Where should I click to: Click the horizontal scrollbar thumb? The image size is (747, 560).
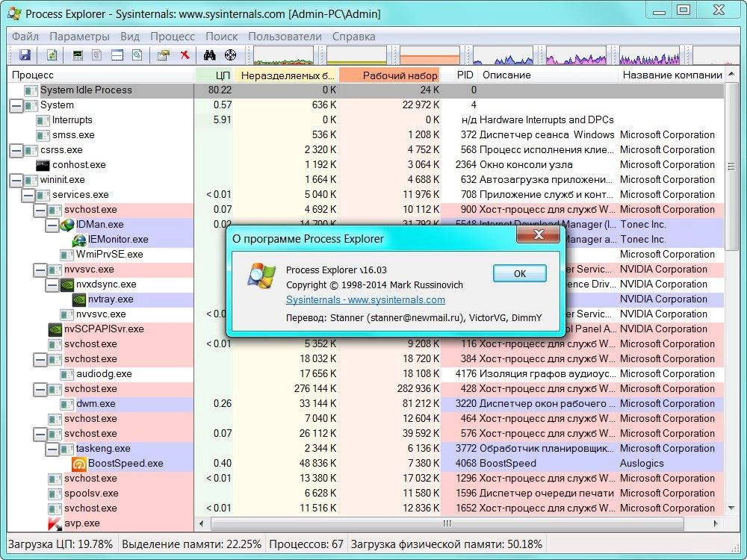[447, 523]
